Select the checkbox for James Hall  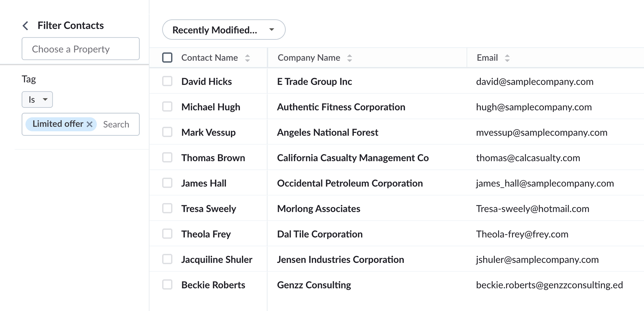167,183
